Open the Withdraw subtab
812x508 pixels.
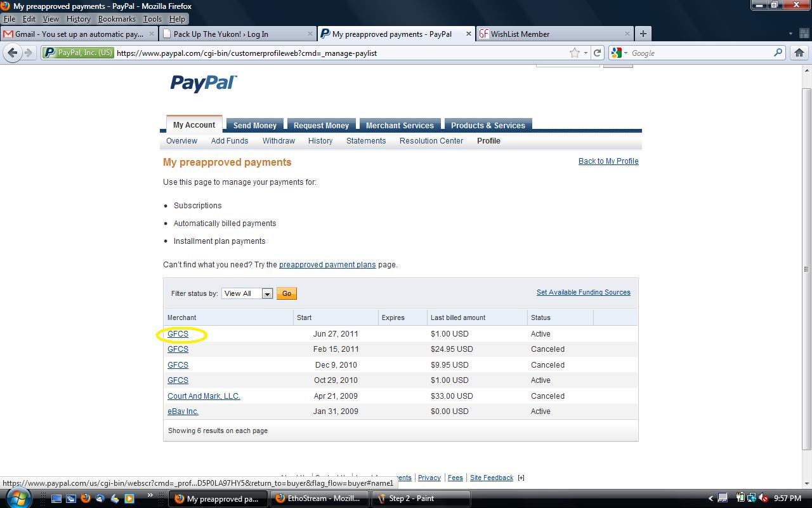pyautogui.click(x=278, y=141)
